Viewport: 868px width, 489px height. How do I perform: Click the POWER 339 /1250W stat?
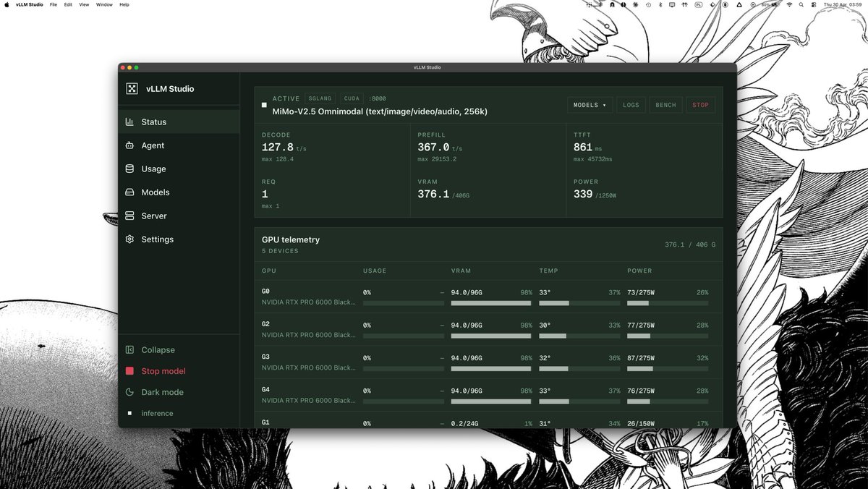[595, 195]
